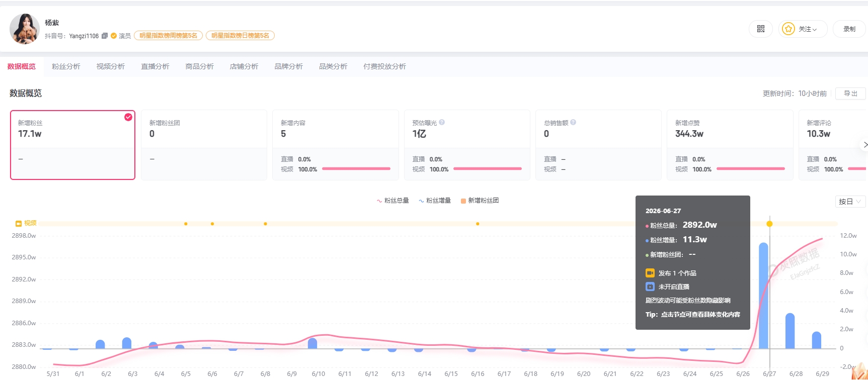Copy the Douyin ID Yangzi1106

[104, 36]
